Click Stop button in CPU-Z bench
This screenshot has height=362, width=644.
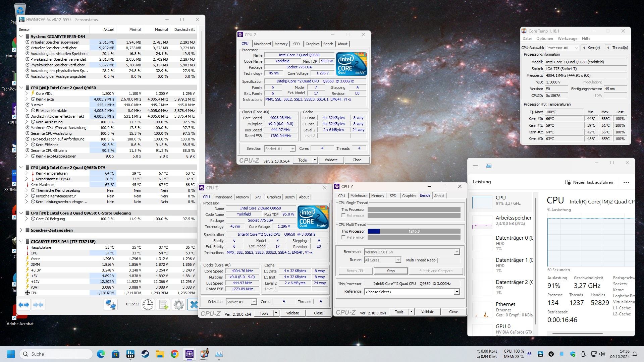pos(391,271)
